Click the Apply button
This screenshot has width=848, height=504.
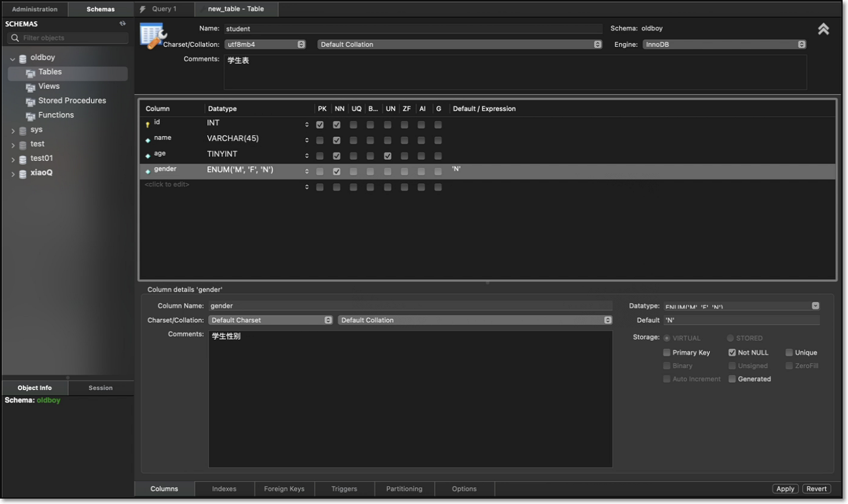[x=785, y=489]
